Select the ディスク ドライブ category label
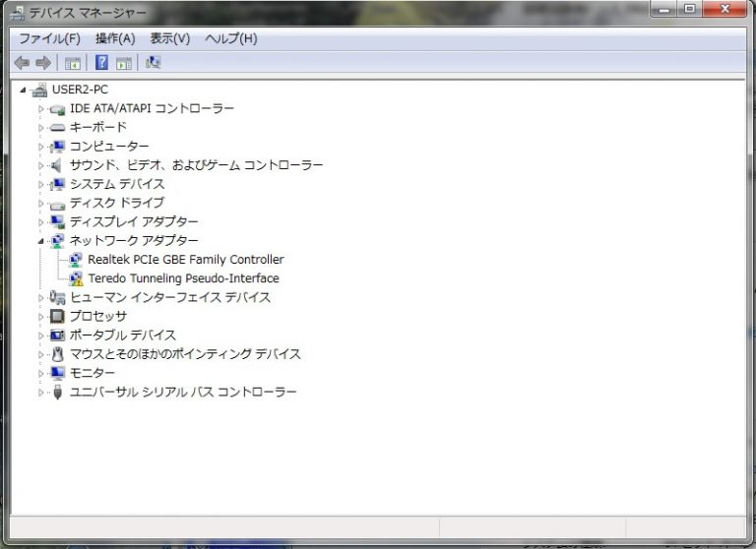 click(117, 203)
